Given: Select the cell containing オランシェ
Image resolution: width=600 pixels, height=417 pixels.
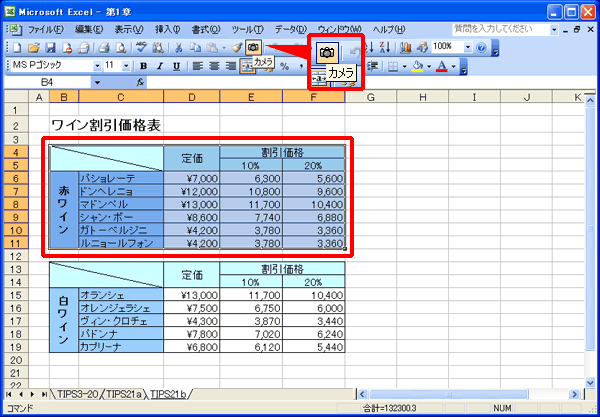Looking at the screenshot, I should point(121,295).
